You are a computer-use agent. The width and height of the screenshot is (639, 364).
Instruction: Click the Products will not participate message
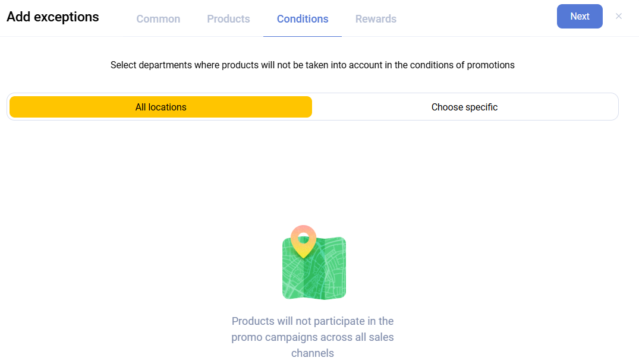point(312,337)
